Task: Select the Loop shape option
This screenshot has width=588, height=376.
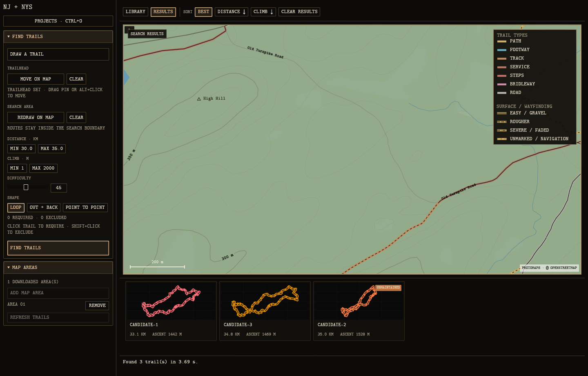Action: [16, 208]
